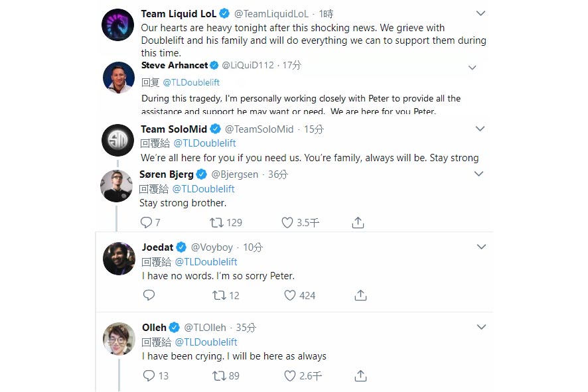Open the @TLDoublelift mention in Olleh's reply
This screenshot has height=392, width=588.
(x=206, y=342)
